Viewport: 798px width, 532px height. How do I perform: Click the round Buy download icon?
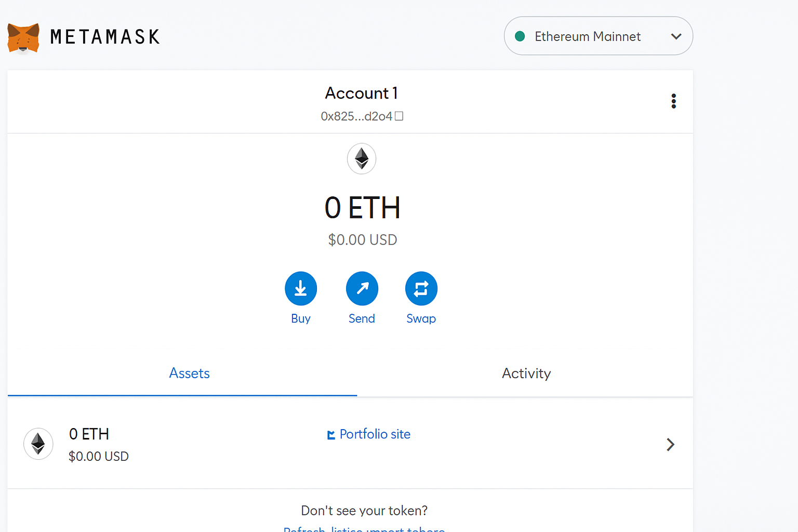click(x=301, y=288)
